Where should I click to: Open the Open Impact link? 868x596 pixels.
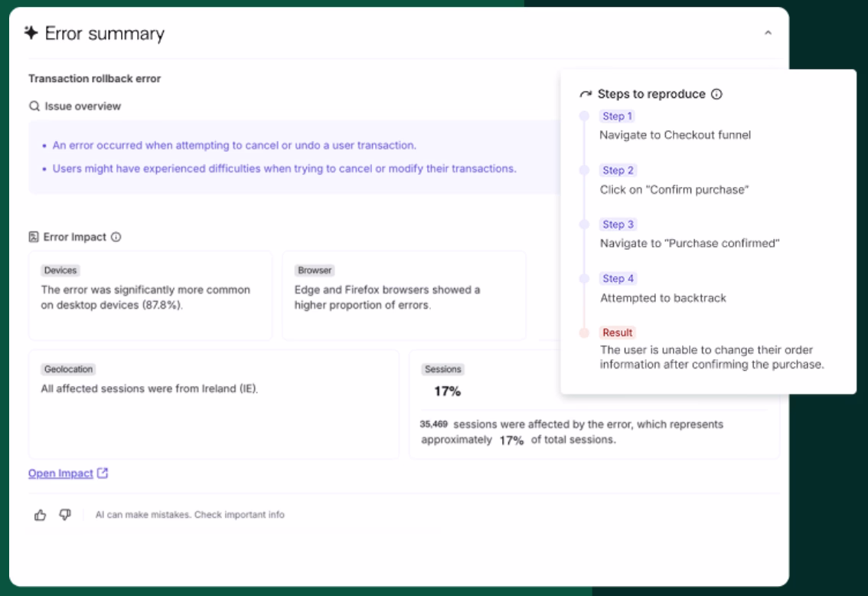[x=60, y=474]
